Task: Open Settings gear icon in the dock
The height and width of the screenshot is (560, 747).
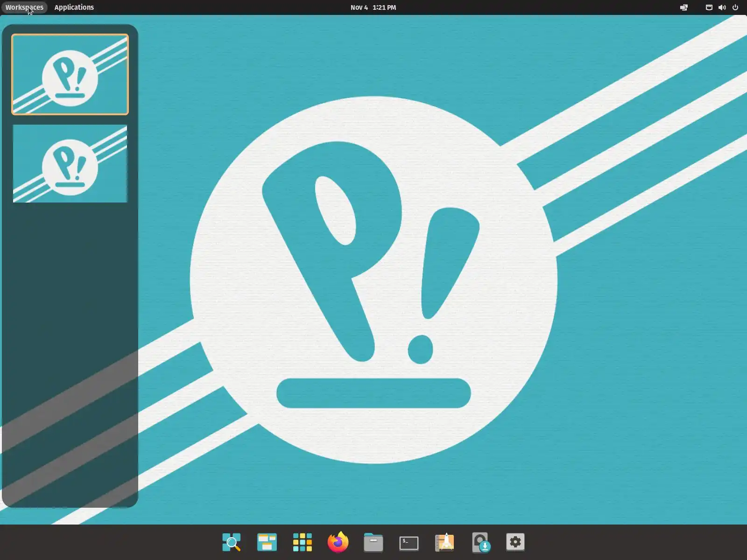Action: [515, 542]
